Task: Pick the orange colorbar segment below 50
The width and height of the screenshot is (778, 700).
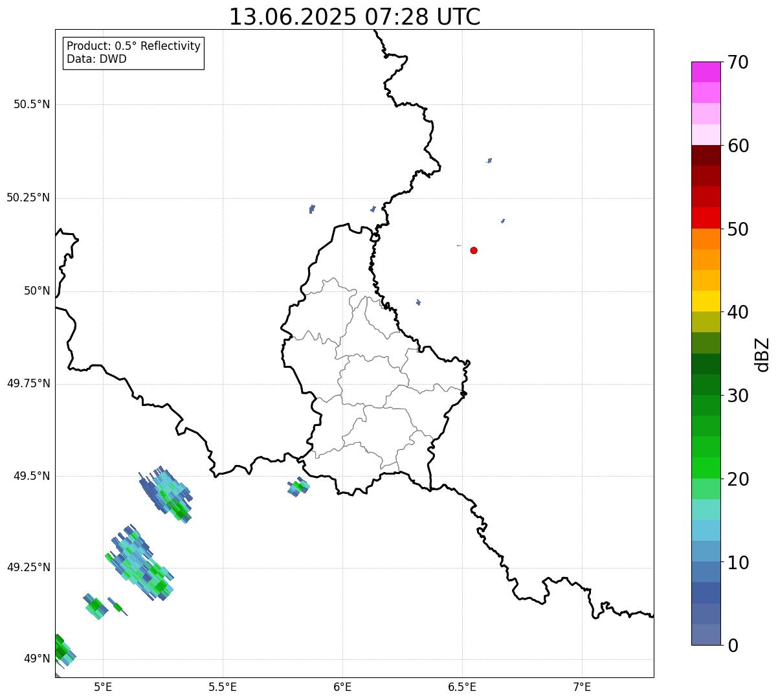Action: (x=706, y=239)
